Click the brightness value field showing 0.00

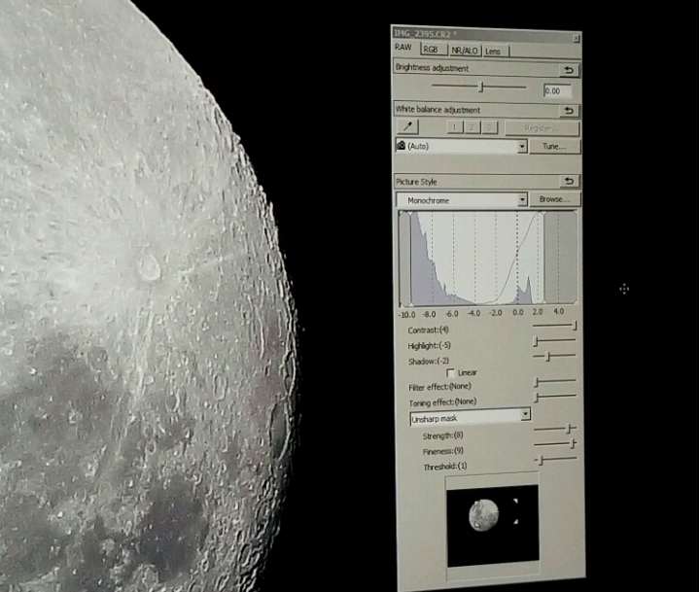(557, 91)
